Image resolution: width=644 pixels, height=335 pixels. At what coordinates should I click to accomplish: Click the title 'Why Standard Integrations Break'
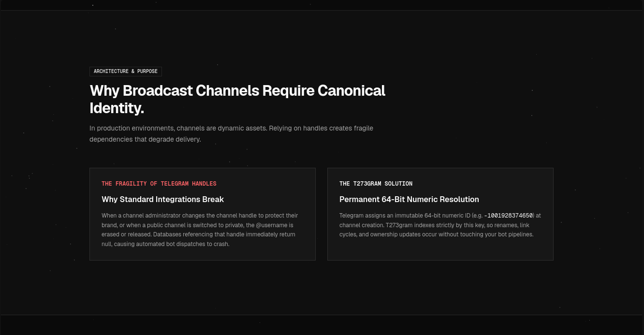pyautogui.click(x=163, y=199)
